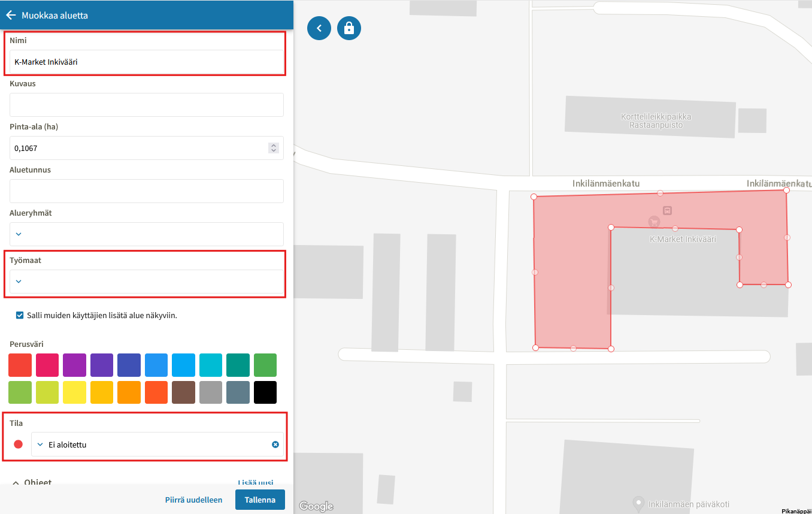The image size is (812, 514).
Task: Pick the teal color swatch
Action: [238, 365]
